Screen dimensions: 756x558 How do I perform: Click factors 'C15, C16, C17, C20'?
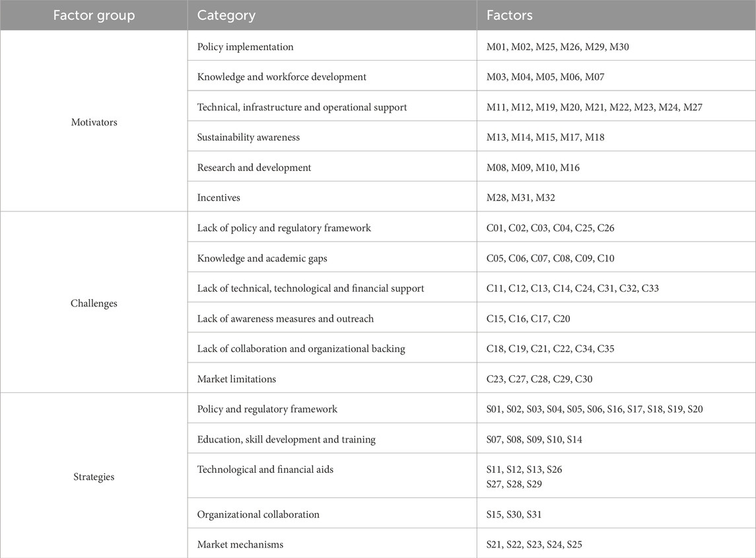(528, 319)
